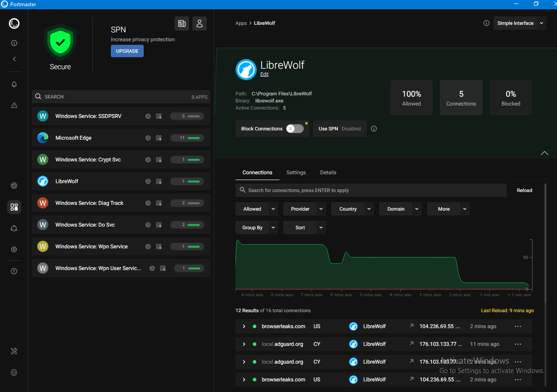Open app settings icon for Wpn Service row
Screen dimensions: 557x392
(x=159, y=247)
